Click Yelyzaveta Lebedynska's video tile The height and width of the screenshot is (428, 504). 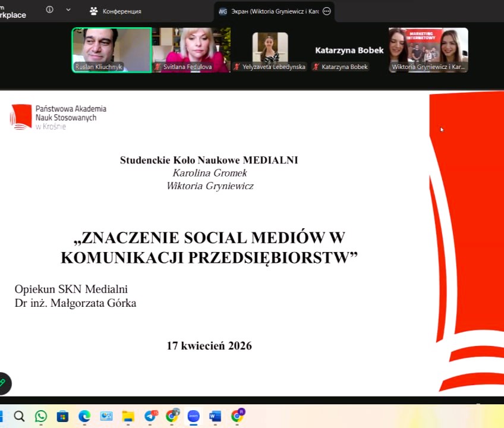270,50
